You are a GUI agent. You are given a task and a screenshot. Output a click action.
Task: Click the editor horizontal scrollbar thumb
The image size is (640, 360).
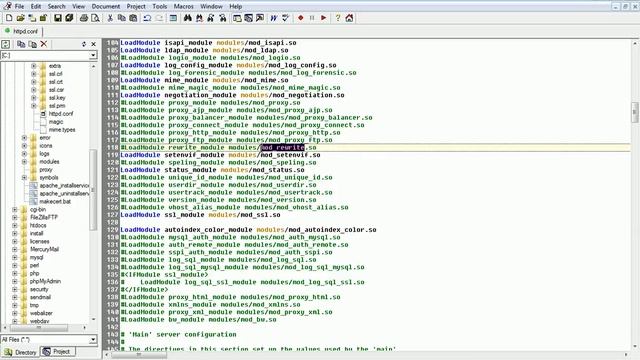pyautogui.click(x=139, y=355)
